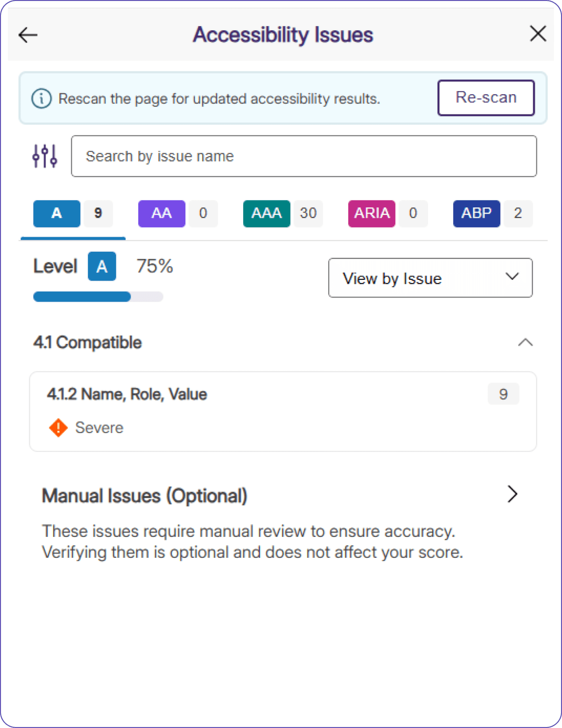Open the View by Issue dropdown

430,278
